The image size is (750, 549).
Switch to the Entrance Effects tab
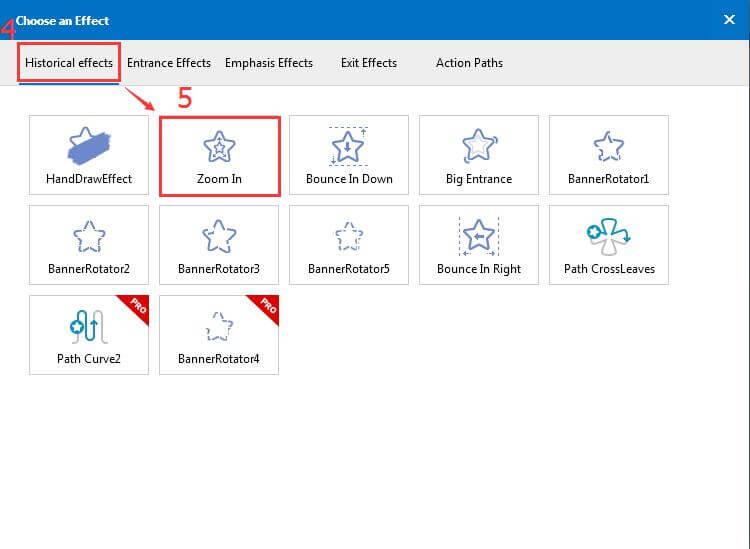coord(169,63)
